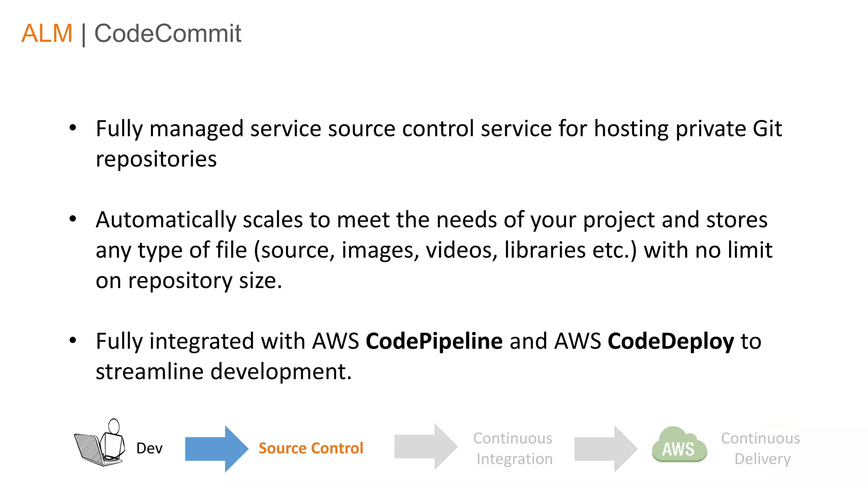This screenshot has width=868, height=488.
Task: Click the developer with laptop icon
Action: tap(100, 444)
